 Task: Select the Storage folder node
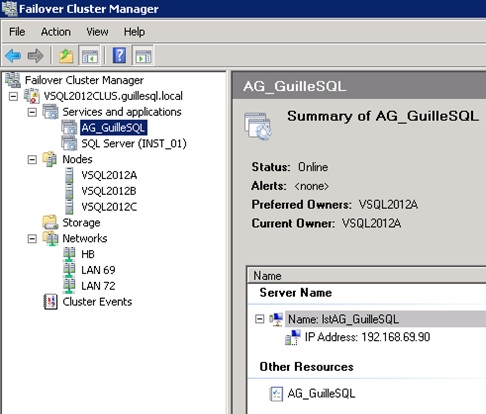click(81, 223)
